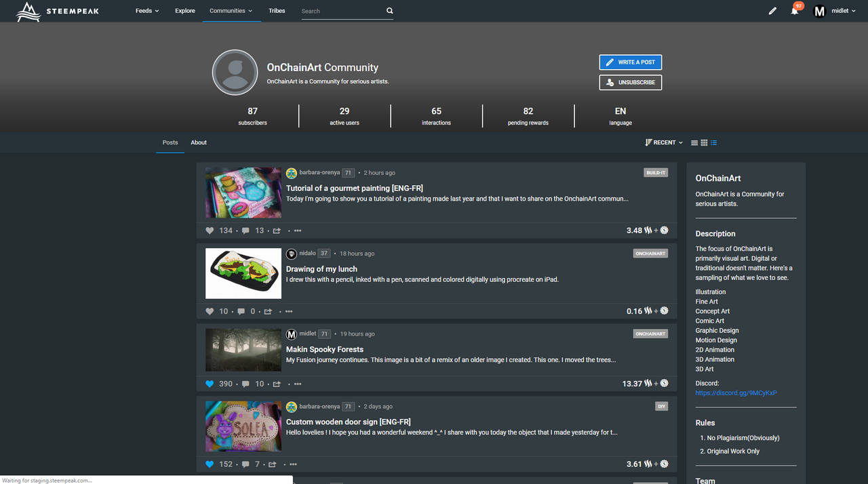Image resolution: width=868 pixels, height=484 pixels.
Task: Unlike the Makin Spooky Forests post
Action: (210, 384)
